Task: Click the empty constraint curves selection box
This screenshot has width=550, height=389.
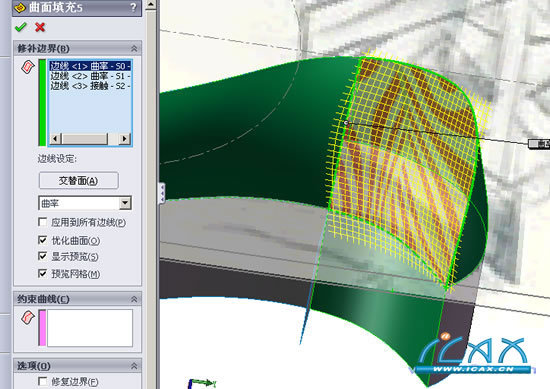Action: 90,328
